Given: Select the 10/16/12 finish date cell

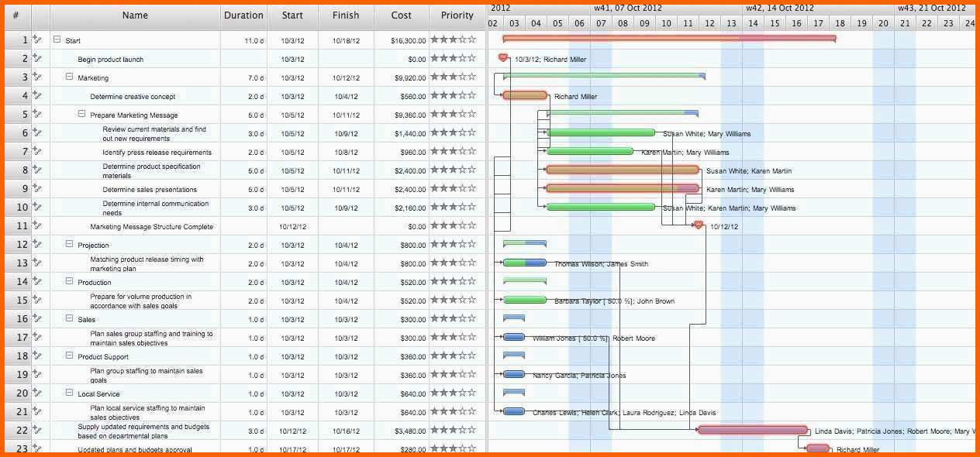Looking at the screenshot, I should point(346,431).
